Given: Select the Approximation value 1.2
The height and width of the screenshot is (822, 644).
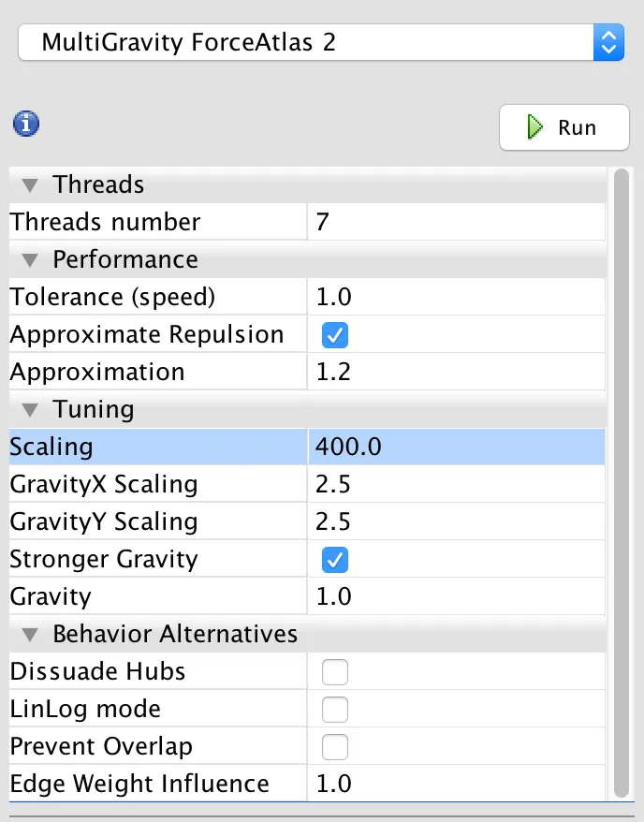Looking at the screenshot, I should [455, 372].
